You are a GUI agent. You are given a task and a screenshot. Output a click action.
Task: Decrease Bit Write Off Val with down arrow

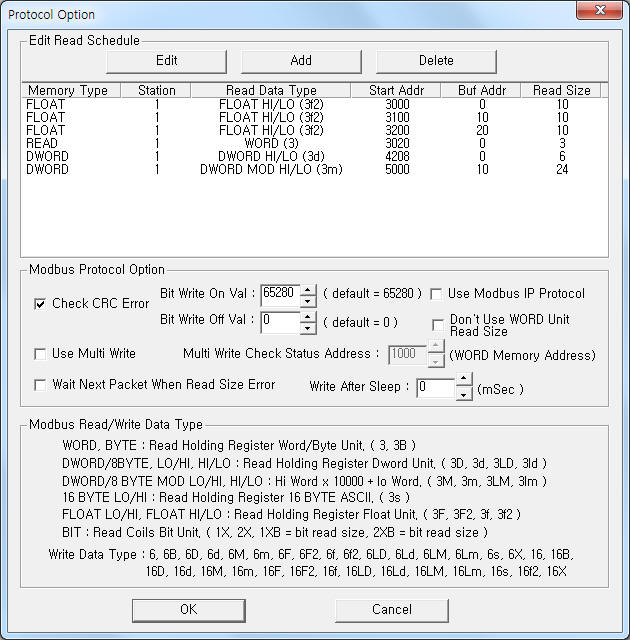tap(308, 329)
